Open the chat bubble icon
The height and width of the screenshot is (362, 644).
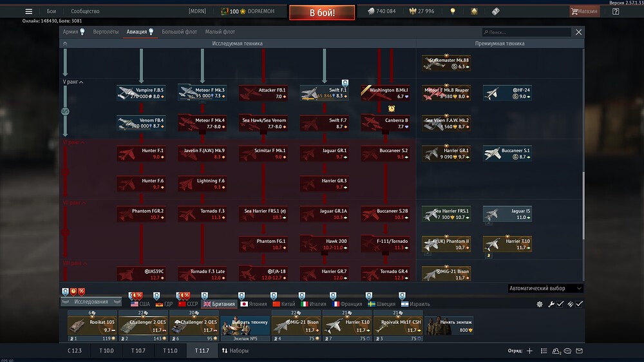click(x=567, y=351)
